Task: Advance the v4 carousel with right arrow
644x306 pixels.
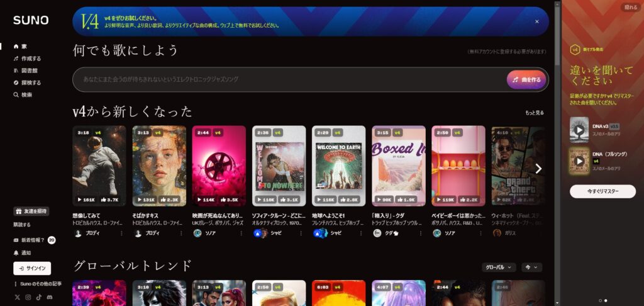Action: pyautogui.click(x=538, y=169)
